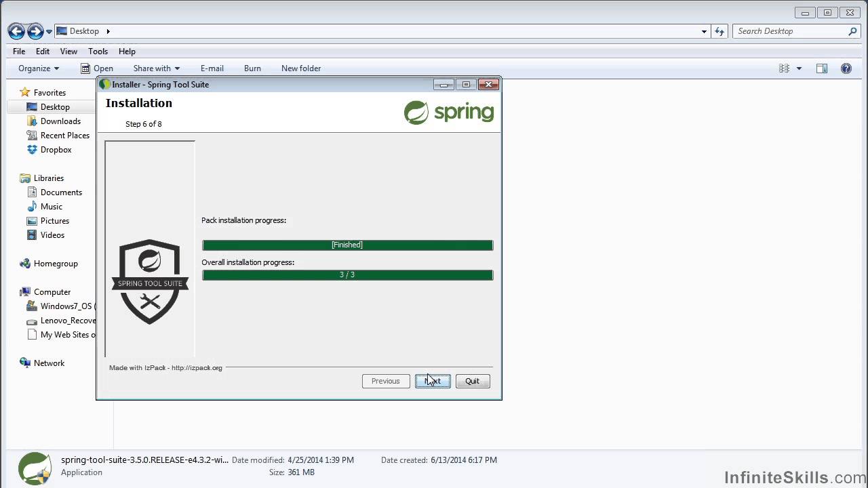Click New folder in toolbar
Image resolution: width=868 pixels, height=488 pixels.
point(301,68)
